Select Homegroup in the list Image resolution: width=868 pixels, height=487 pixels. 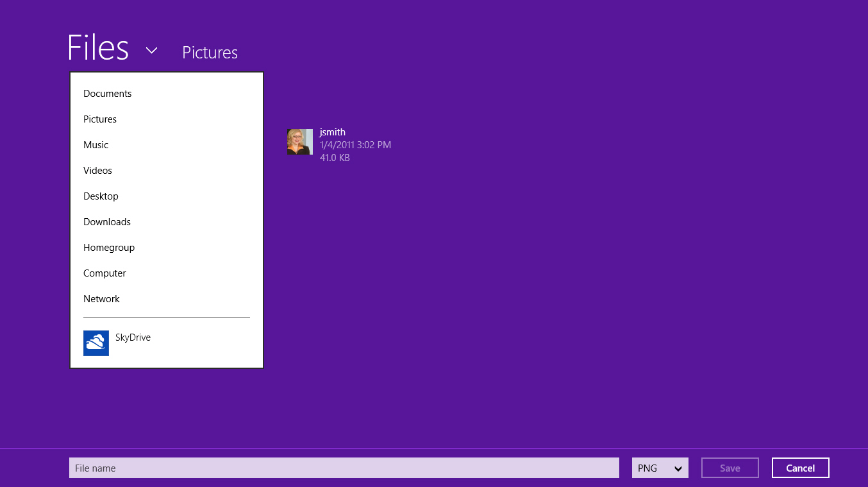tap(109, 248)
